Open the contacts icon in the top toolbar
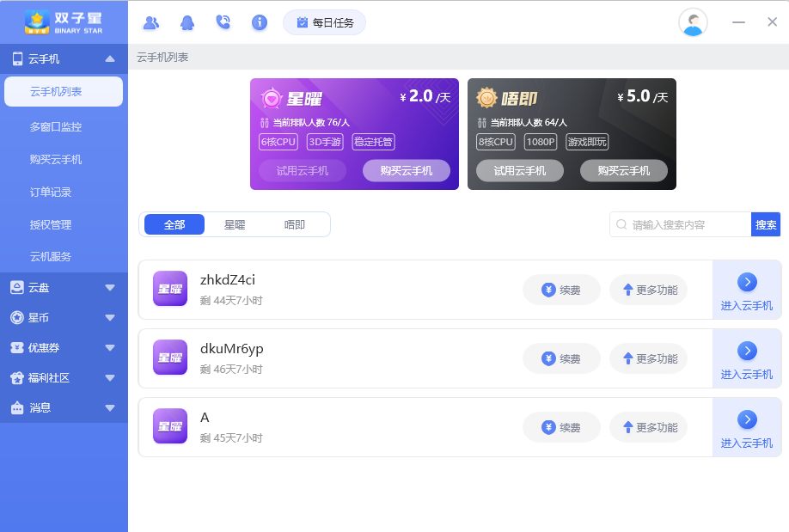Screen dimensions: 789x532 click(x=151, y=22)
